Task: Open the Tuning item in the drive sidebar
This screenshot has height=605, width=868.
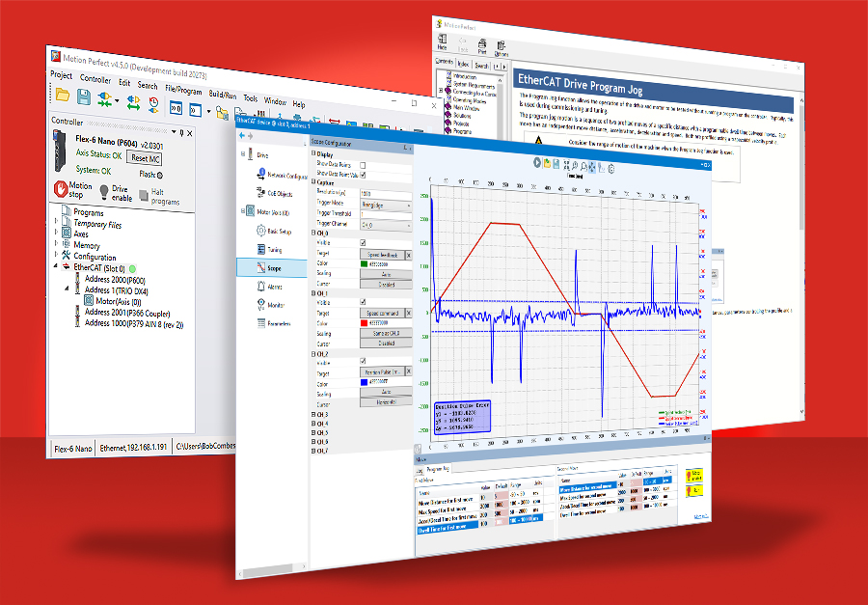Action: pyautogui.click(x=269, y=249)
